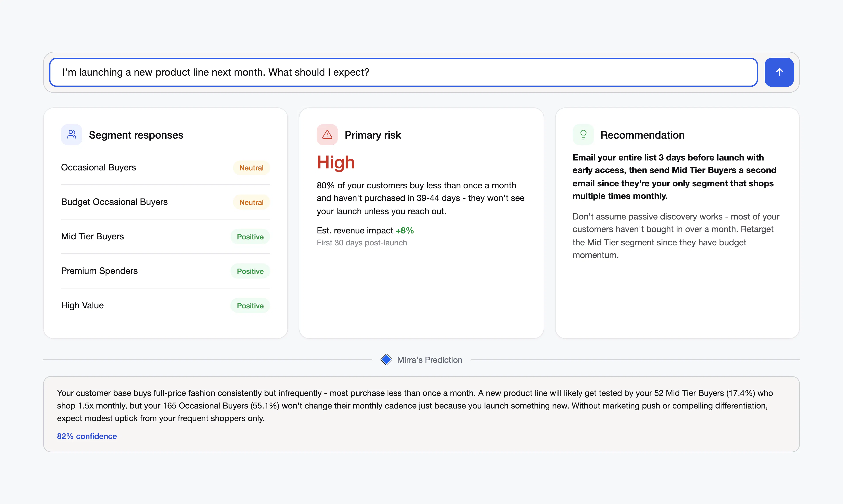Click the Segment responses people icon

[x=72, y=134]
